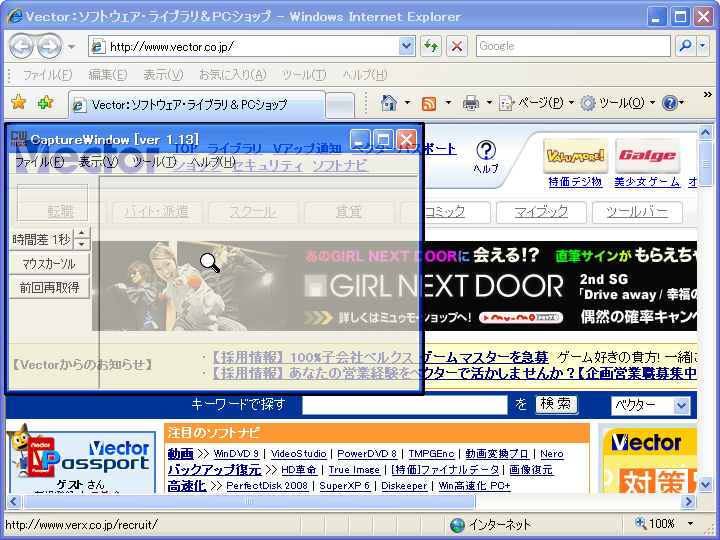The width and height of the screenshot is (720, 540).
Task: Open the 表示(V) menu in Internet Explorer
Action: pos(163,74)
